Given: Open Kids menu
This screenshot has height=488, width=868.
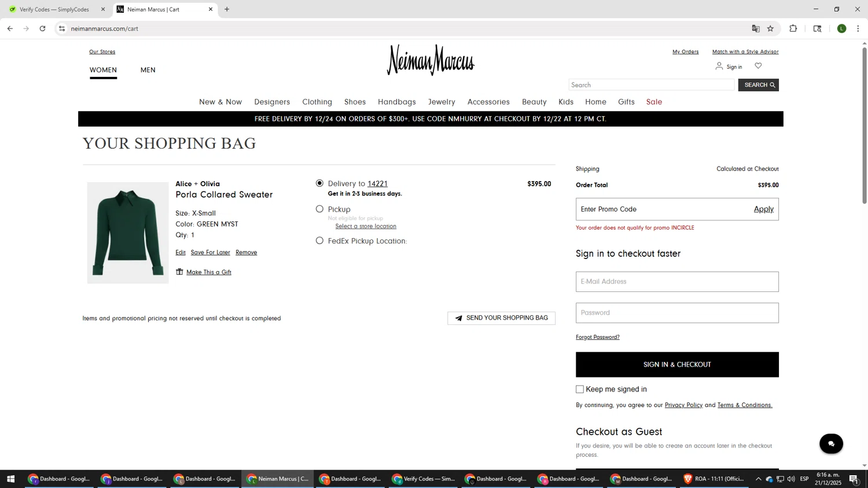Looking at the screenshot, I should [566, 102].
